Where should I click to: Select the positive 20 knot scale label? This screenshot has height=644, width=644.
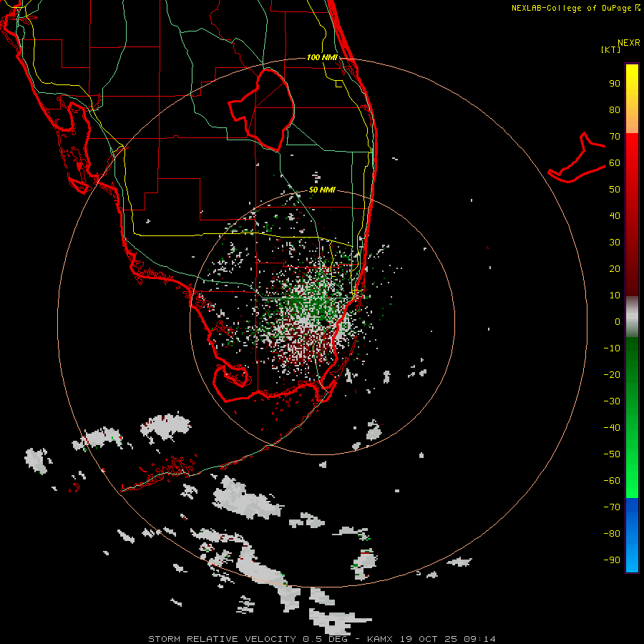615,268
